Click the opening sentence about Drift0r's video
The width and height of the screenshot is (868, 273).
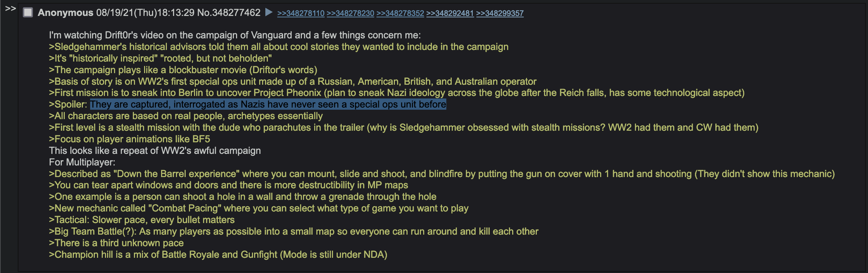click(x=235, y=35)
